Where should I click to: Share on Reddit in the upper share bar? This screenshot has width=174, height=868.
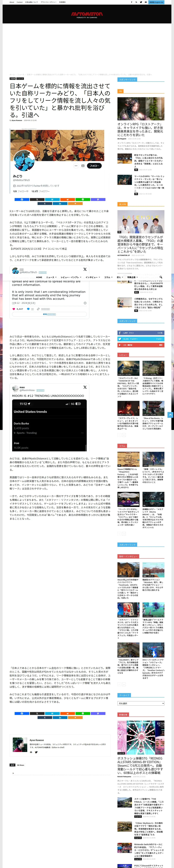(68, 199)
